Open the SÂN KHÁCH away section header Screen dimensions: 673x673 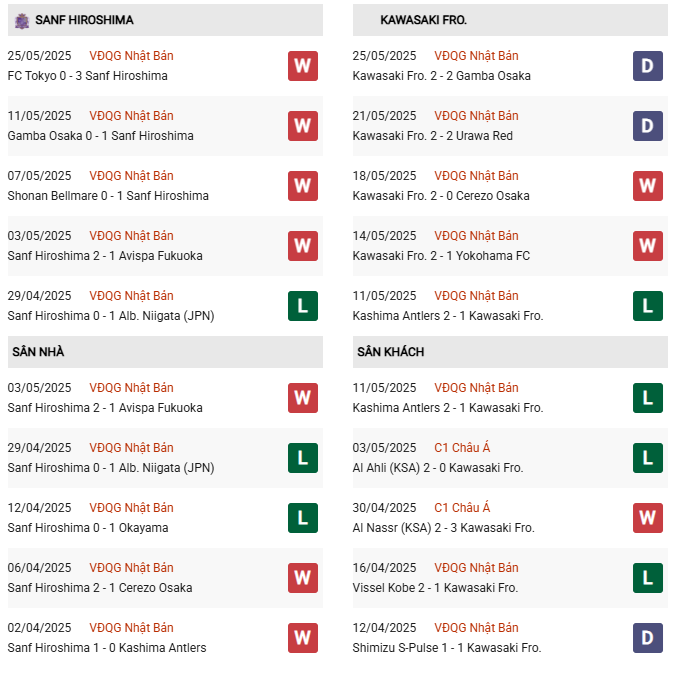pos(390,352)
